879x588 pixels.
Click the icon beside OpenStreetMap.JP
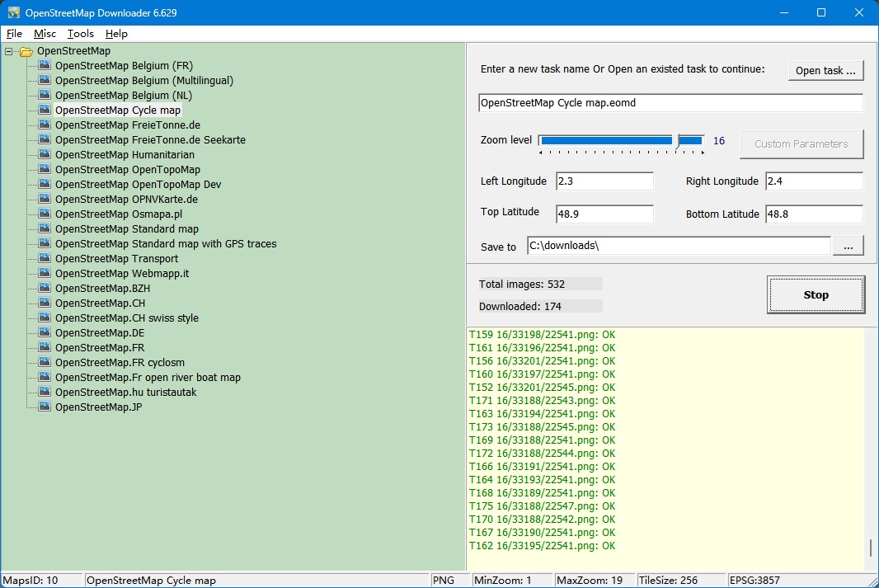tap(45, 407)
